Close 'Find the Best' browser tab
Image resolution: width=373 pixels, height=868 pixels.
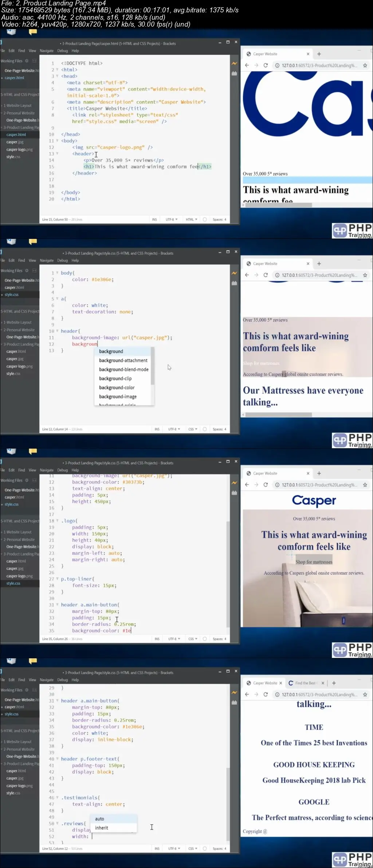click(x=323, y=683)
